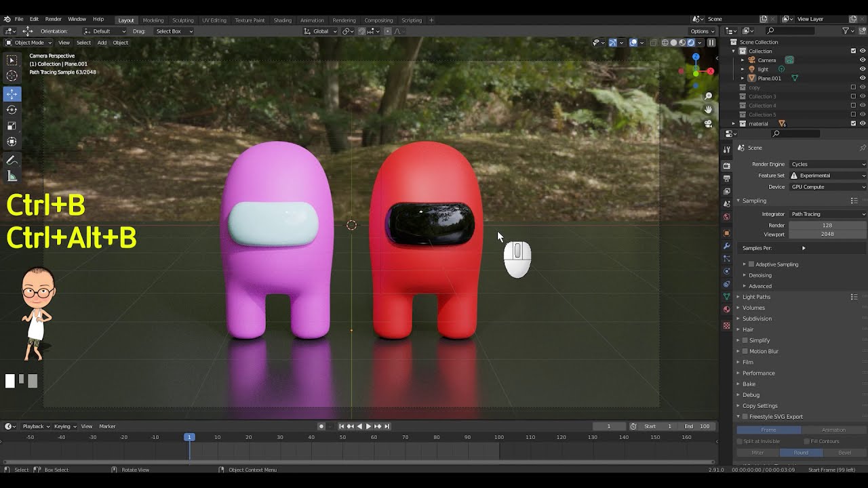
Task: Hide the Camera object in outliner
Action: (863, 60)
